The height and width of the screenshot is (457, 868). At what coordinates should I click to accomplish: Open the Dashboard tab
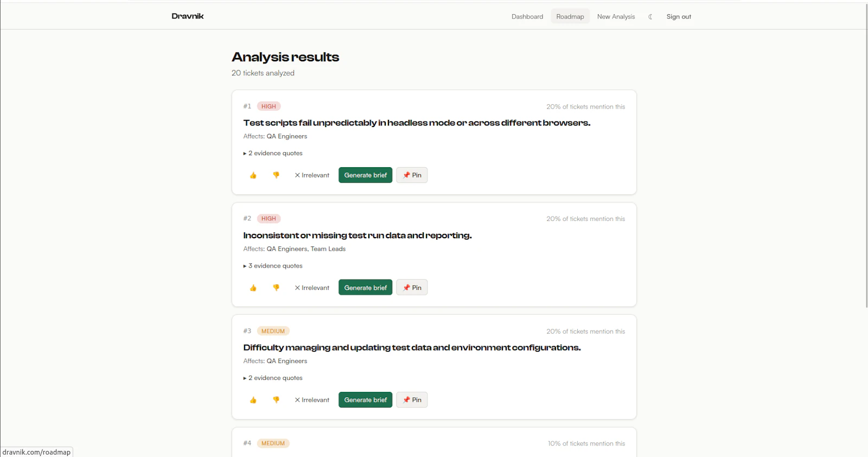tap(527, 16)
